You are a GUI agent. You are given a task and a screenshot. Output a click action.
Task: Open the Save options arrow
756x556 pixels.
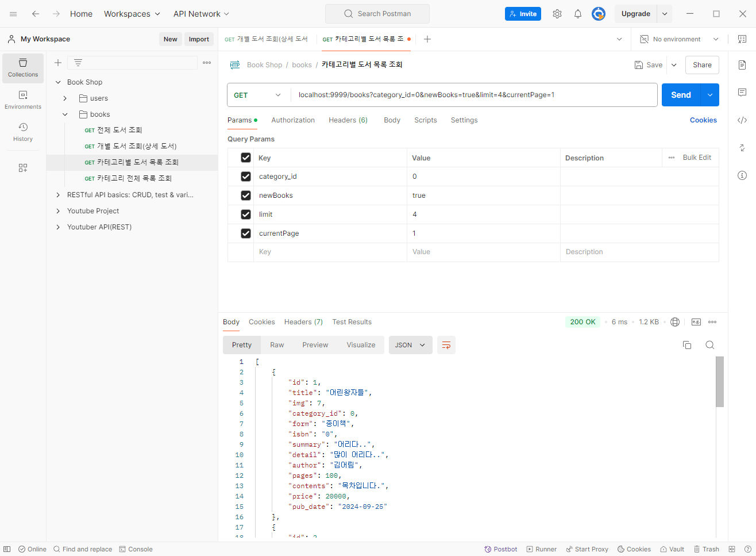tap(674, 65)
